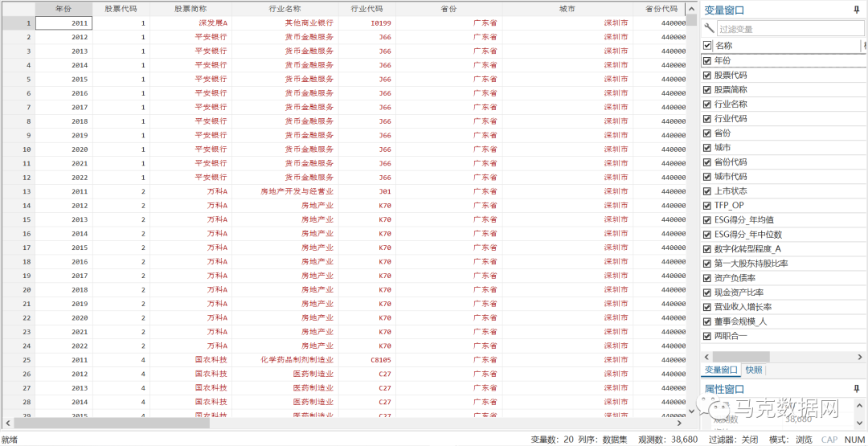Click the wrench icon beside filter box

pyautogui.click(x=709, y=28)
